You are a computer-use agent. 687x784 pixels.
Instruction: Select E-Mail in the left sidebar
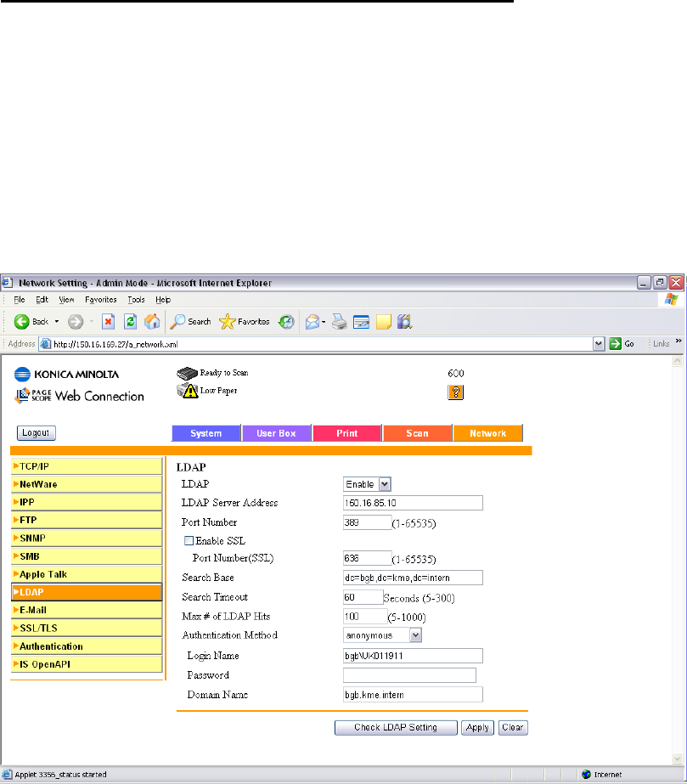86,610
